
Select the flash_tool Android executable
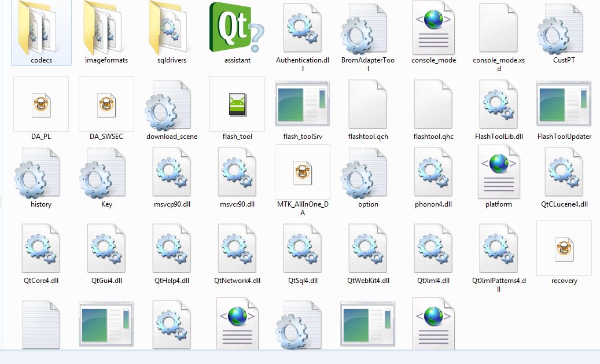237,108
